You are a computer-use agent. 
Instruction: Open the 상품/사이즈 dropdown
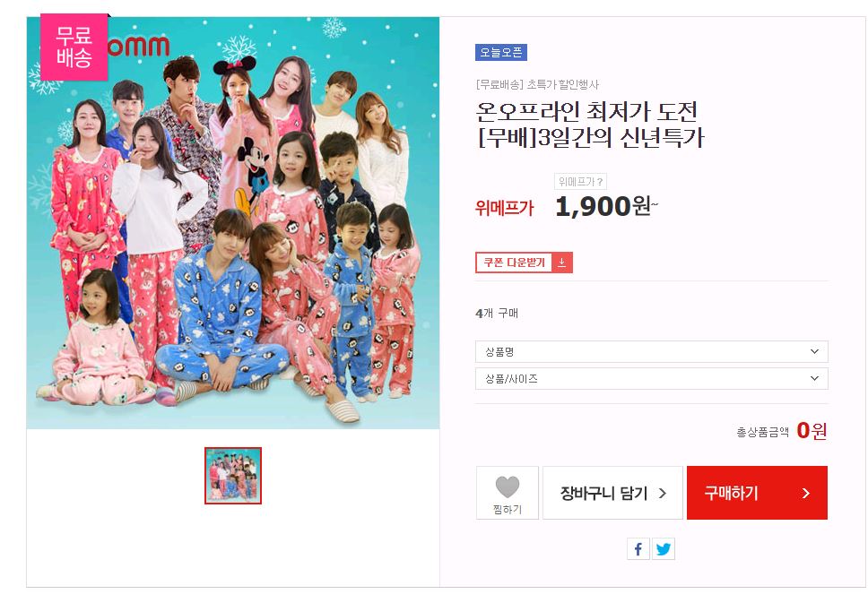652,379
